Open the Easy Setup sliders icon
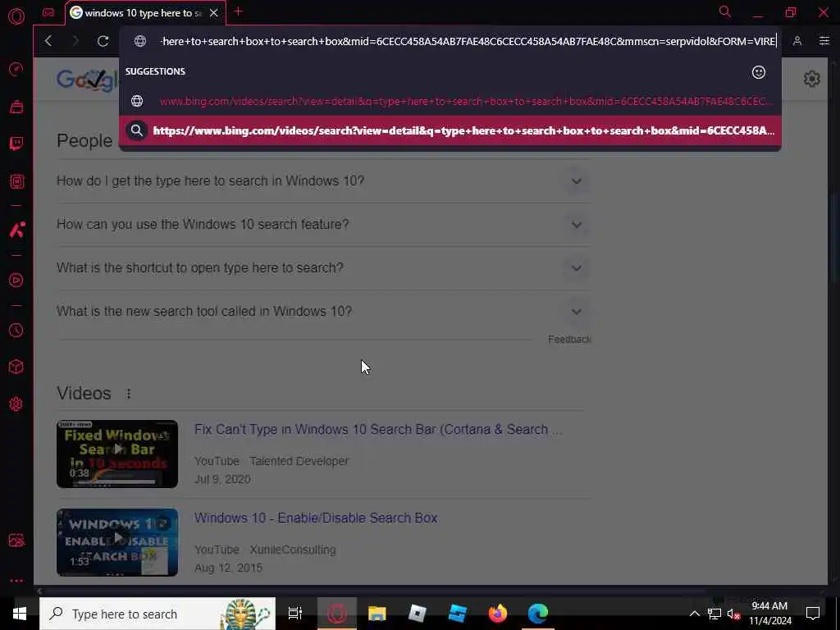840x630 pixels. pyautogui.click(x=824, y=41)
